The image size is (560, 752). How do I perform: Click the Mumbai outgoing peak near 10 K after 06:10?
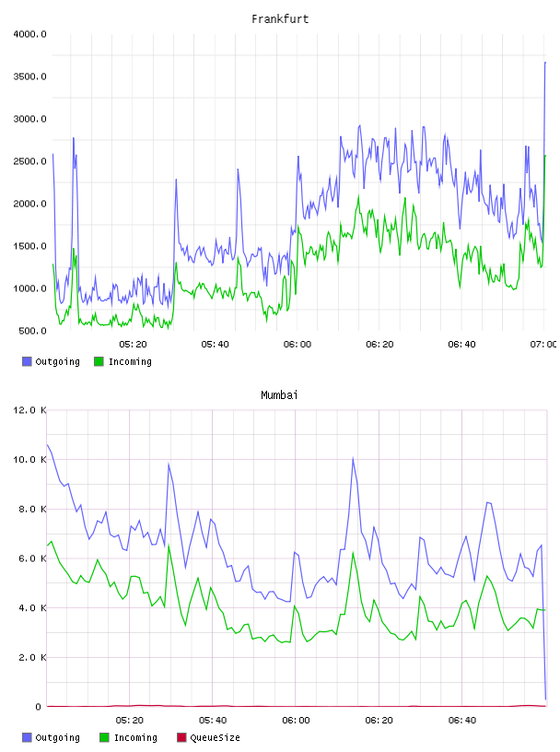[x=353, y=459]
